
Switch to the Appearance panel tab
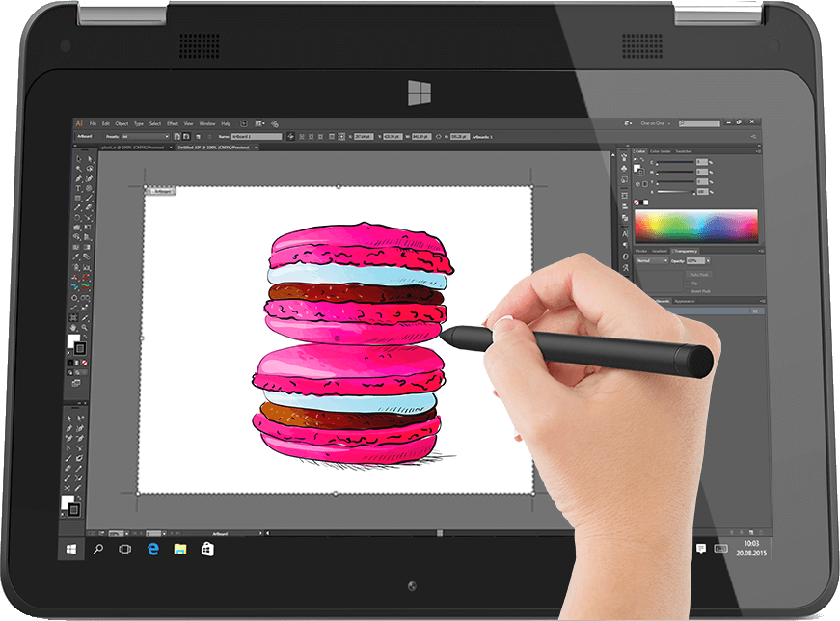pos(684,301)
